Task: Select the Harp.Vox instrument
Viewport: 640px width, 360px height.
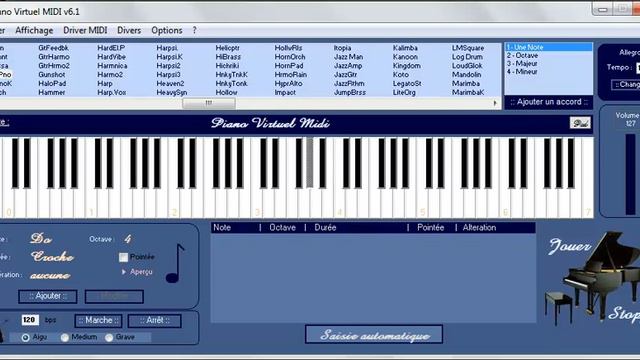Action: click(x=111, y=93)
